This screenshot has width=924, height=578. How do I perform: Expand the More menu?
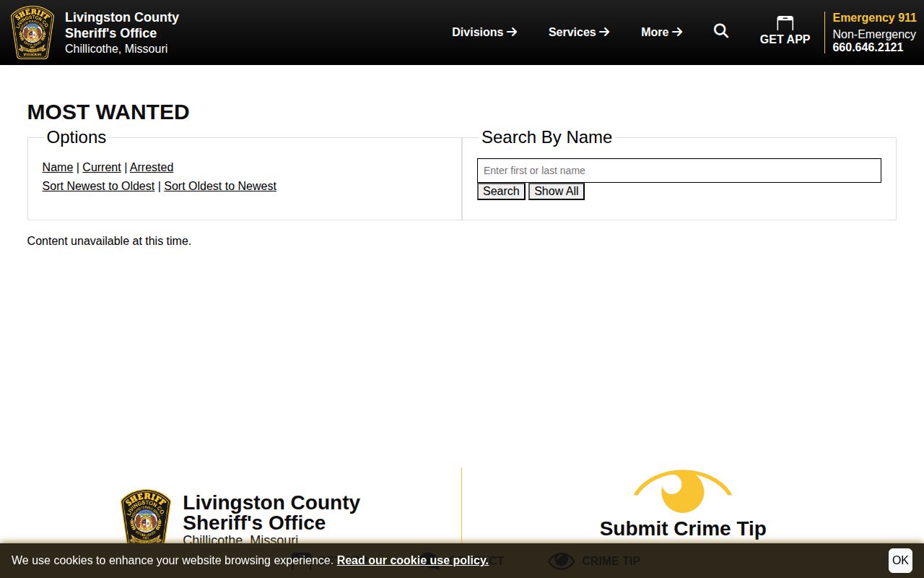pos(661,32)
